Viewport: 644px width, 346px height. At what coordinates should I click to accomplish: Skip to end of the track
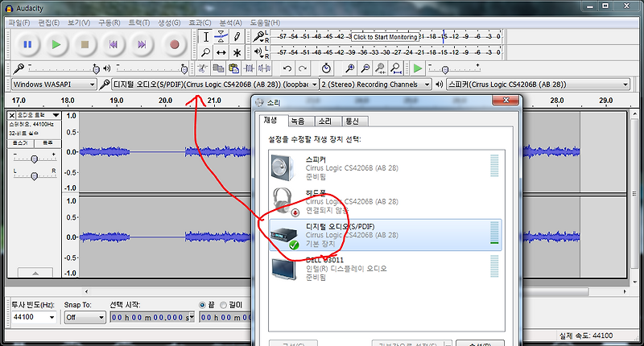pyautogui.click(x=142, y=44)
